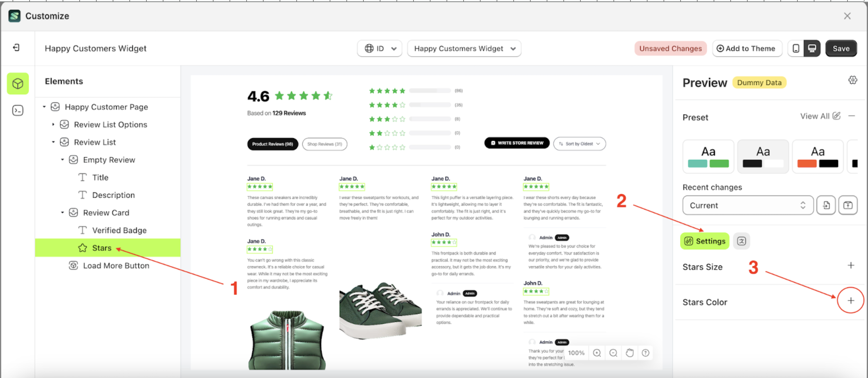Click the export icon next to Recent changes
The height and width of the screenshot is (378, 868).
pos(848,205)
